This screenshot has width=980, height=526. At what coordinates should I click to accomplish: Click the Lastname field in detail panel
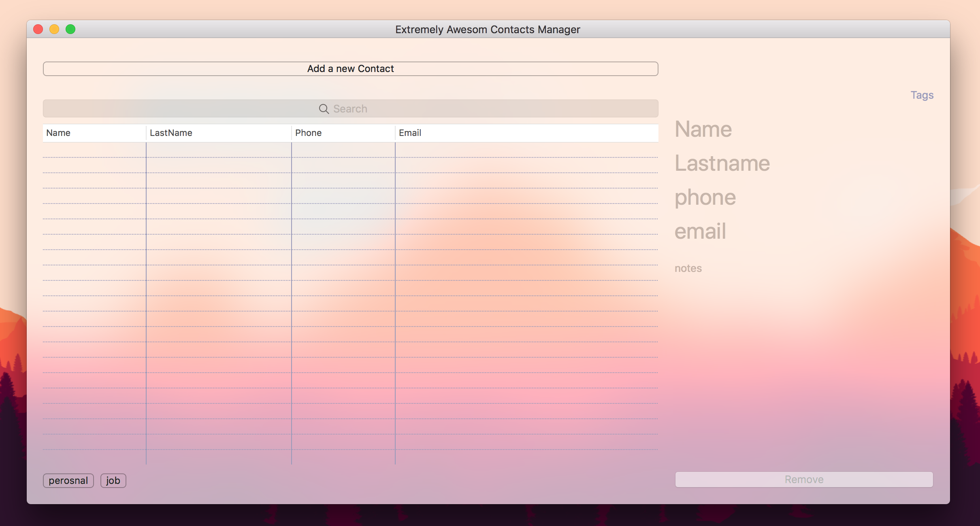click(721, 163)
